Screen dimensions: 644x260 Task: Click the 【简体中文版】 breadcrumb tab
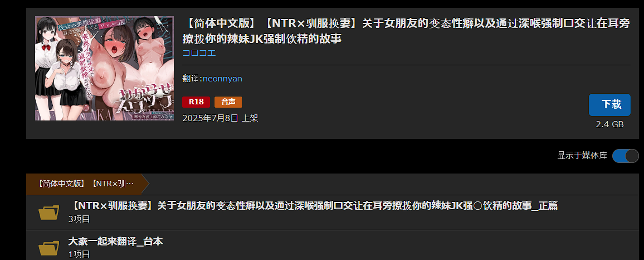85,184
